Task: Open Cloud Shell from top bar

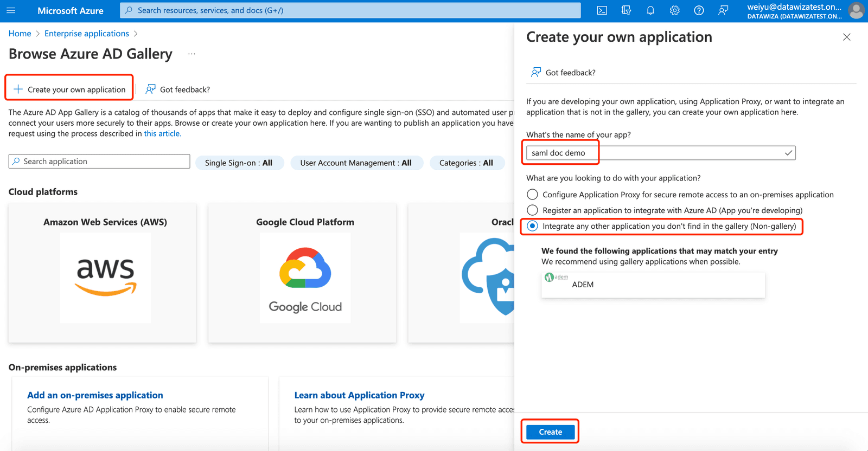Action: click(602, 10)
